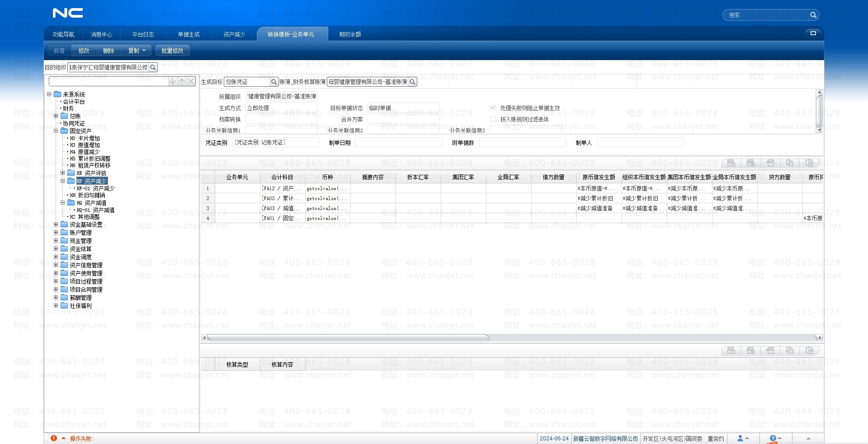Expand the 总账 tree folder
This screenshot has height=444, width=868.
pos(56,116)
